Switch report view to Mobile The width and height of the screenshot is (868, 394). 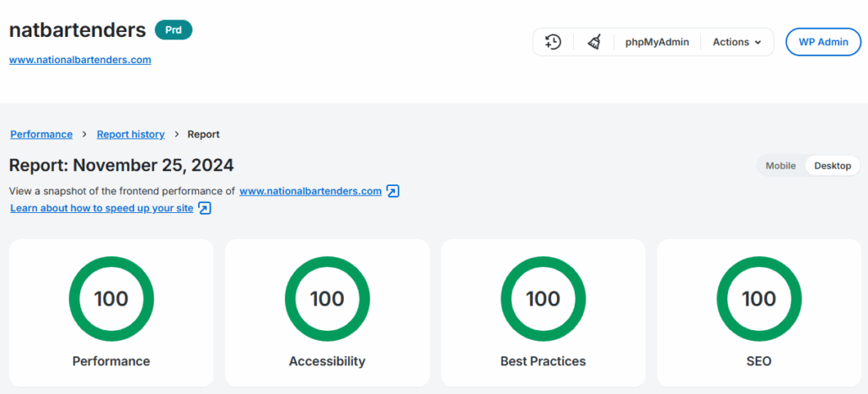pos(780,166)
